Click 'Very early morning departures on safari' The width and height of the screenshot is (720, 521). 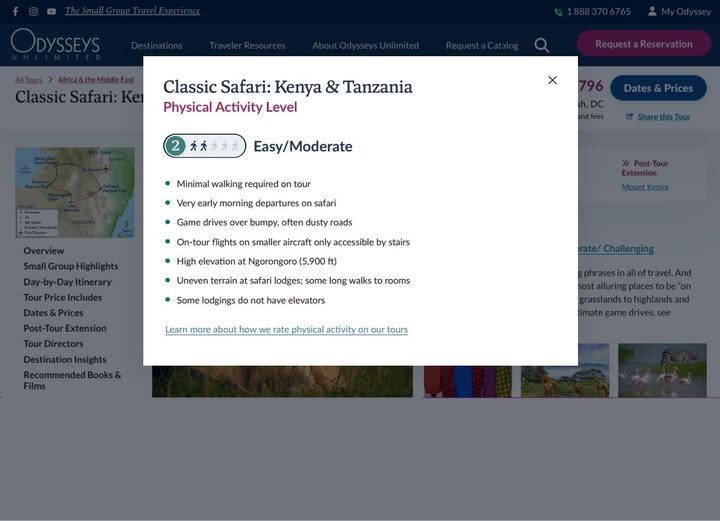pyautogui.click(x=256, y=203)
